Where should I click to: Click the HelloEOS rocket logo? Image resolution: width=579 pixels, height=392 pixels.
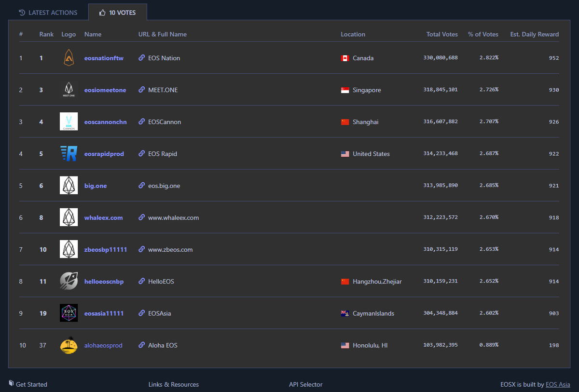tap(69, 281)
